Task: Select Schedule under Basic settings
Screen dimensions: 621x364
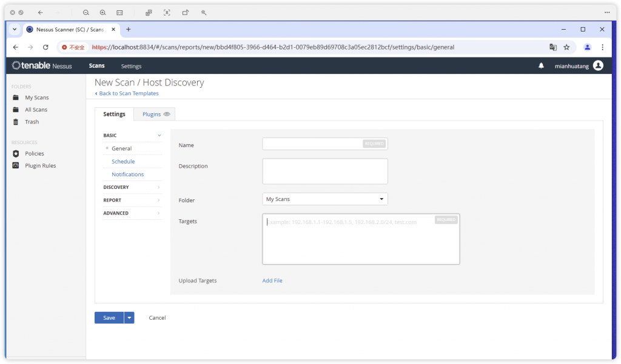Action: 123,162
